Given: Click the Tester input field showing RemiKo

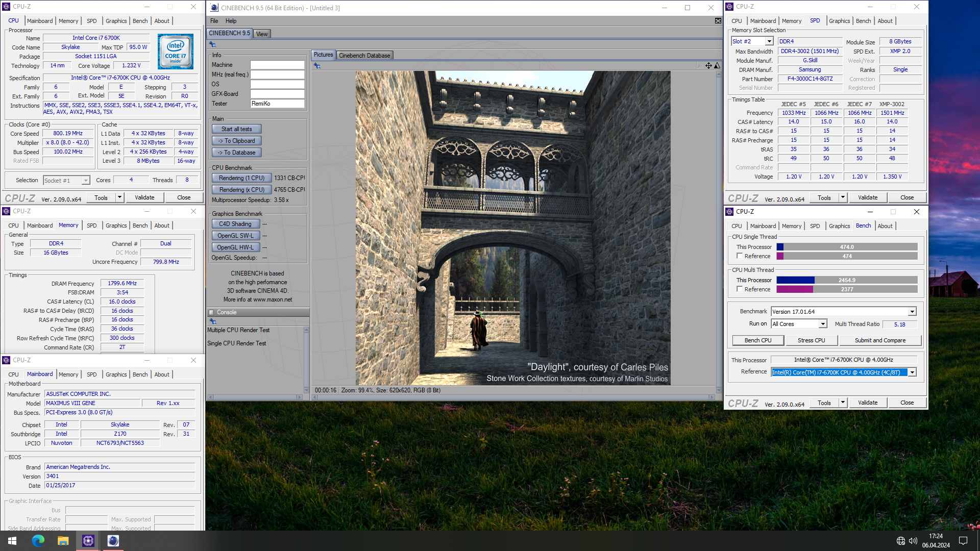Looking at the screenshot, I should [277, 104].
